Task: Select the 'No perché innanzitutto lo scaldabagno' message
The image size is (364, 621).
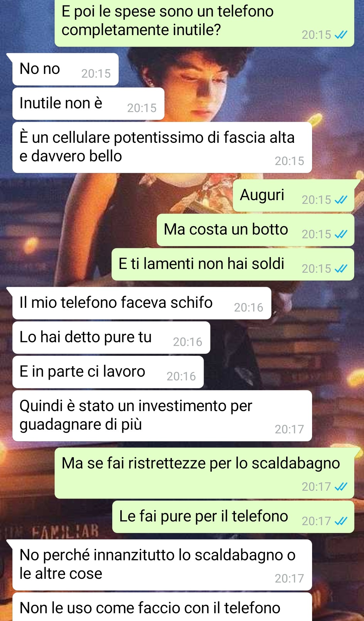Action: tap(162, 565)
